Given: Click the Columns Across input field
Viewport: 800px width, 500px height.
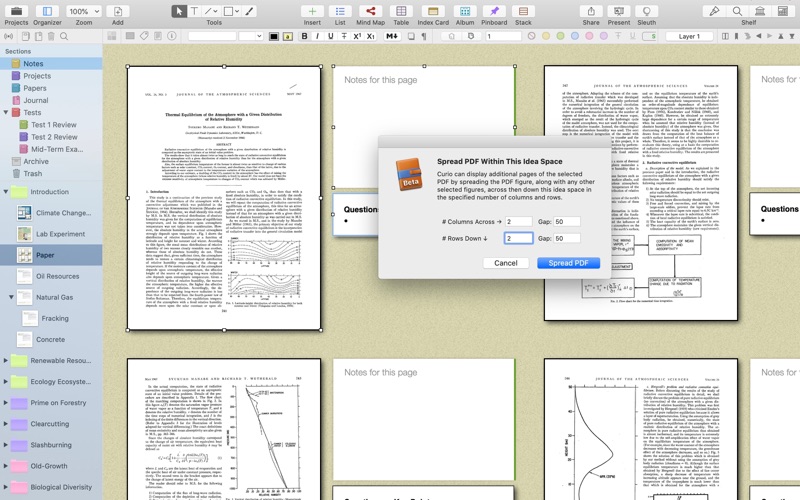Looking at the screenshot, I should (x=518, y=221).
